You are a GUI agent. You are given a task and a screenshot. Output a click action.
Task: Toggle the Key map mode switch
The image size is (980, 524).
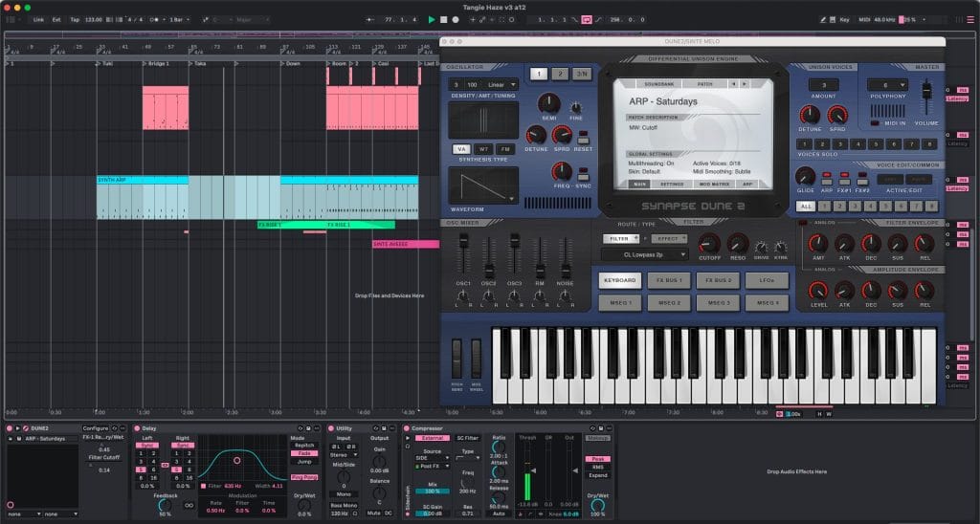tap(844, 19)
